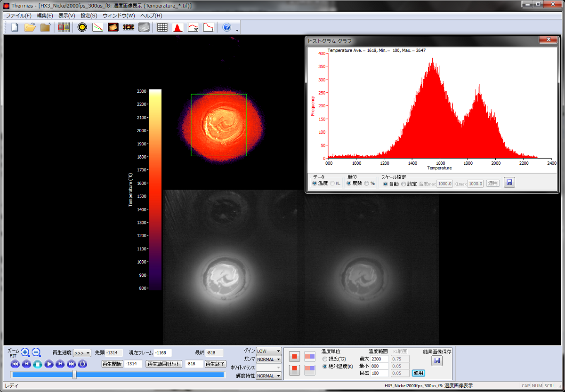Open the ゲイン LOW dropdown
The height and width of the screenshot is (392, 565).
click(268, 351)
